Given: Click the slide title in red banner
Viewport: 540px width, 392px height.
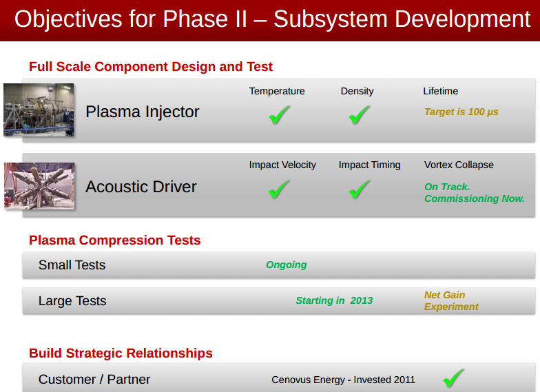Looking at the screenshot, I should point(272,19).
